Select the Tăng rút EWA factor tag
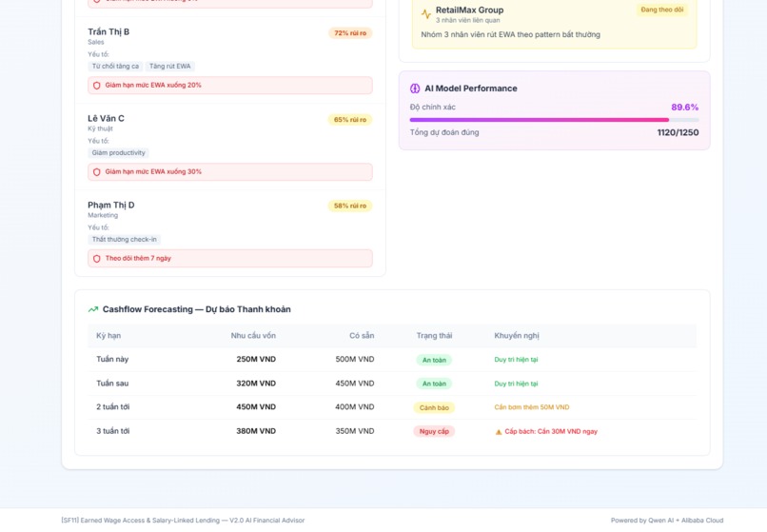 pyautogui.click(x=169, y=66)
